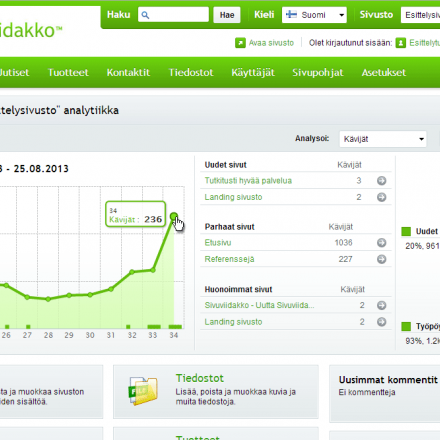
Task: Click the Kävijät 236 chart tooltip
Action: click(135, 214)
